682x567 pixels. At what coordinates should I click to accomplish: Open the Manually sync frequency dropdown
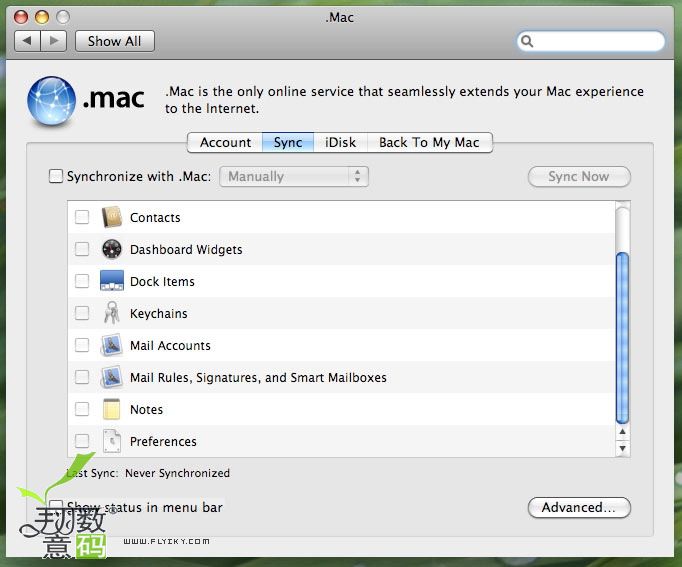(x=294, y=176)
